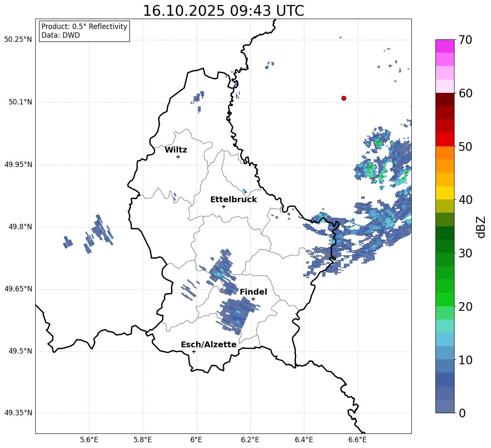Click the Esch/Alzette station cross marker
Image resolution: width=491 pixels, height=448 pixels.
194,351
